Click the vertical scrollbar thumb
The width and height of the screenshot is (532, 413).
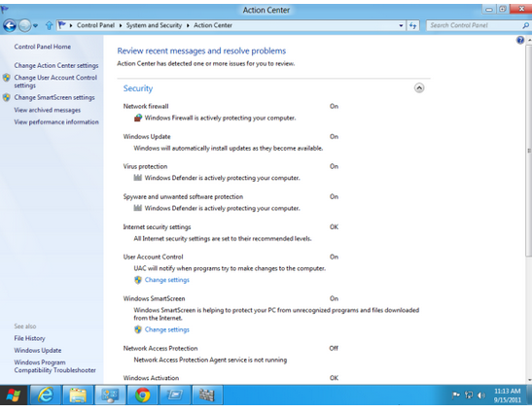(528, 151)
